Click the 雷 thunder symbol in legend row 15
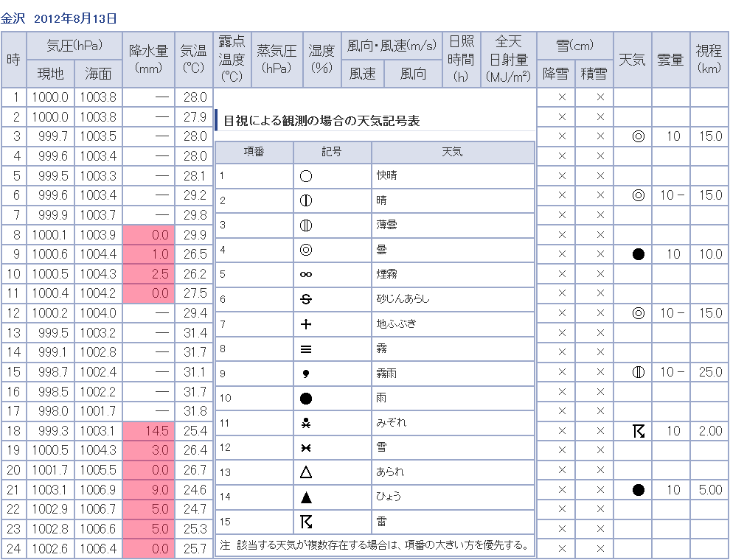The image size is (730, 560). [x=306, y=522]
